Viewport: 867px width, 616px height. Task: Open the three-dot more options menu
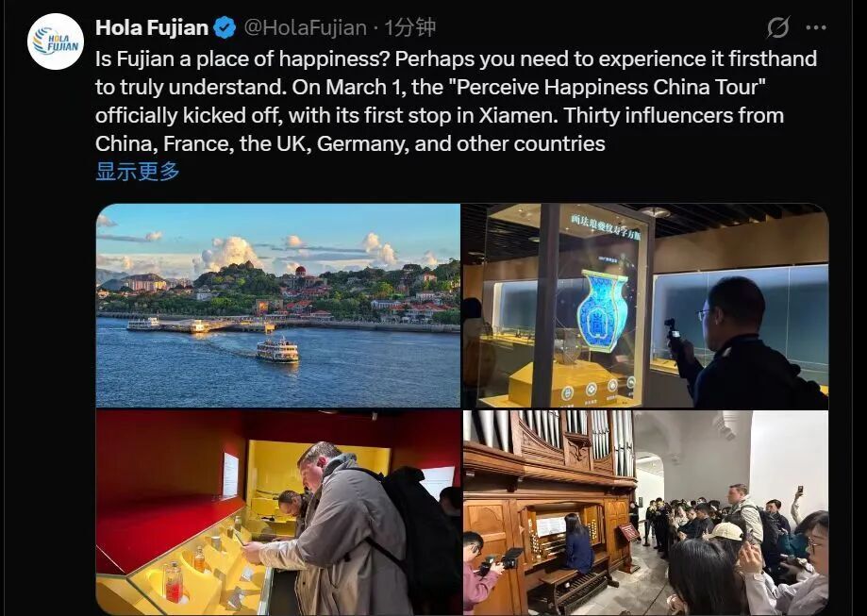816,27
